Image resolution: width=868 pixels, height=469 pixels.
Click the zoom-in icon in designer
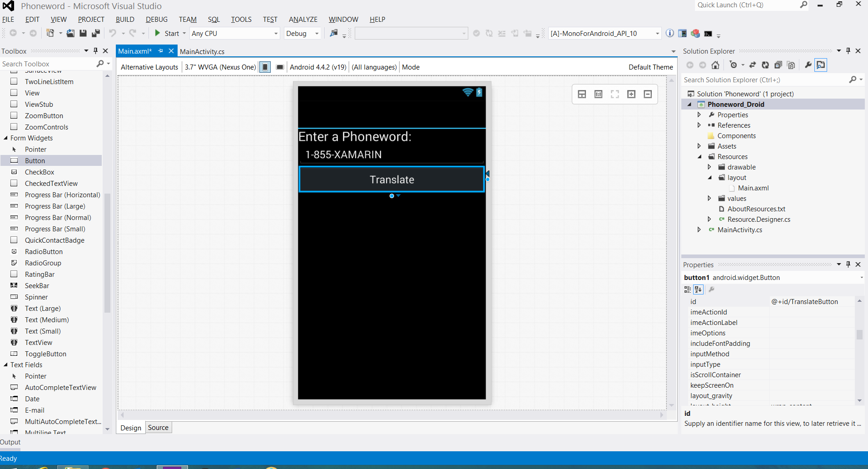tap(631, 94)
